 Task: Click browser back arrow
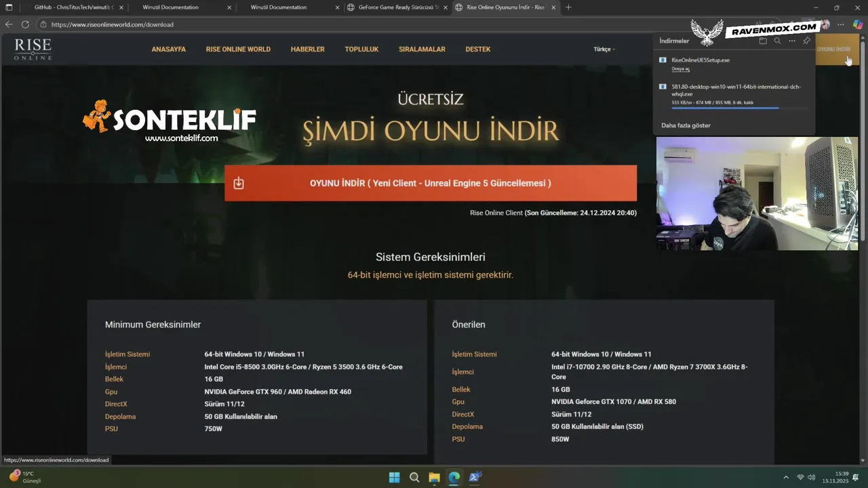pos(9,24)
